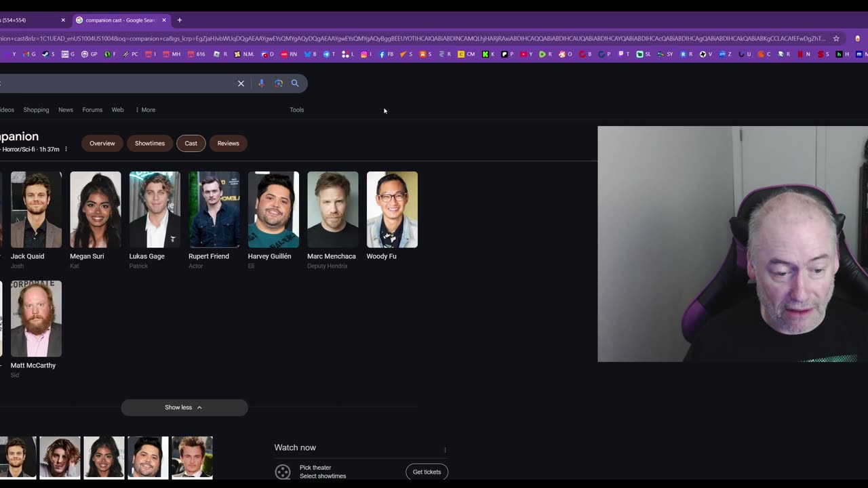The height and width of the screenshot is (488, 868).
Task: Open the Facebook bookmark labeled FB
Action: (x=387, y=54)
